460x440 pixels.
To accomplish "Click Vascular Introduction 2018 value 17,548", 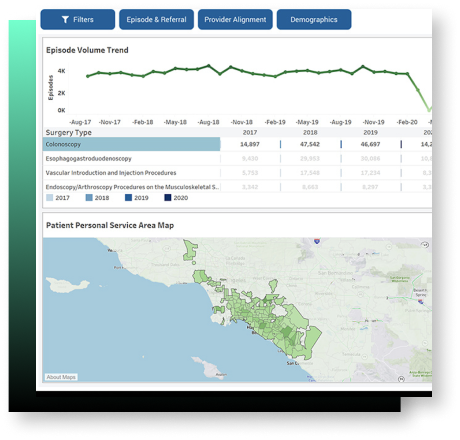I will [310, 173].
